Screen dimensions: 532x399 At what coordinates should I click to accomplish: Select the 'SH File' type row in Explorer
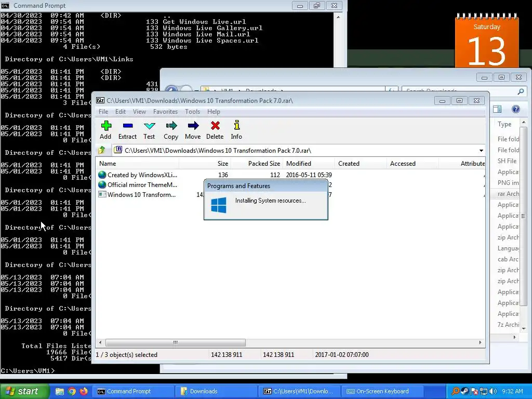point(506,161)
